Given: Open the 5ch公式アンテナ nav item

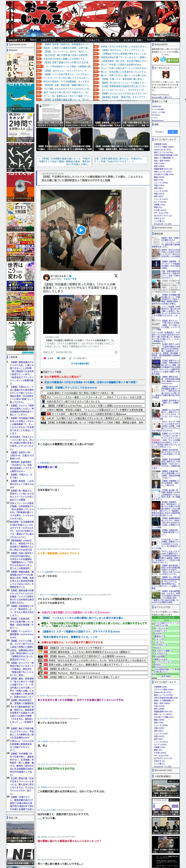Looking at the screenshot, I should (17, 40).
